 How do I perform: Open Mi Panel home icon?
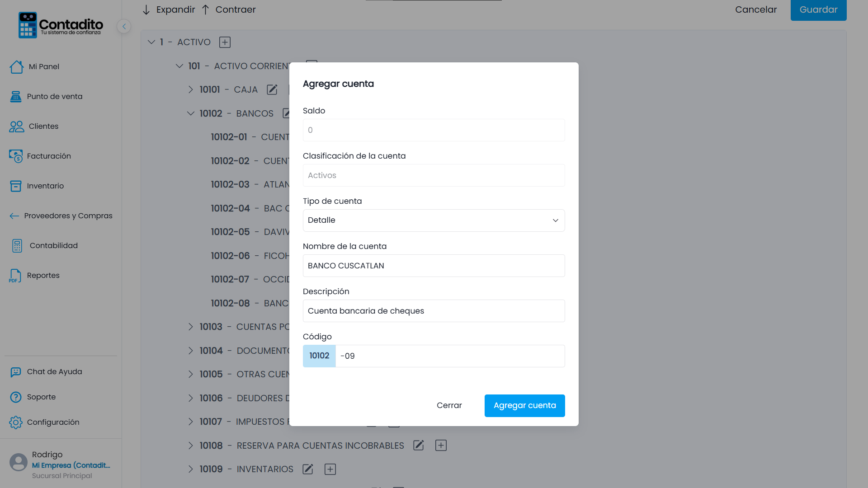pyautogui.click(x=17, y=66)
